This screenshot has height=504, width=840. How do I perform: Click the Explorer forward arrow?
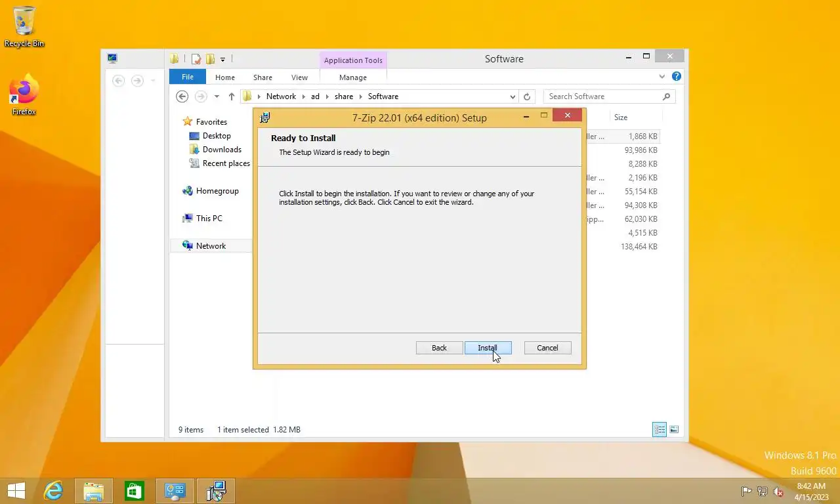201,96
